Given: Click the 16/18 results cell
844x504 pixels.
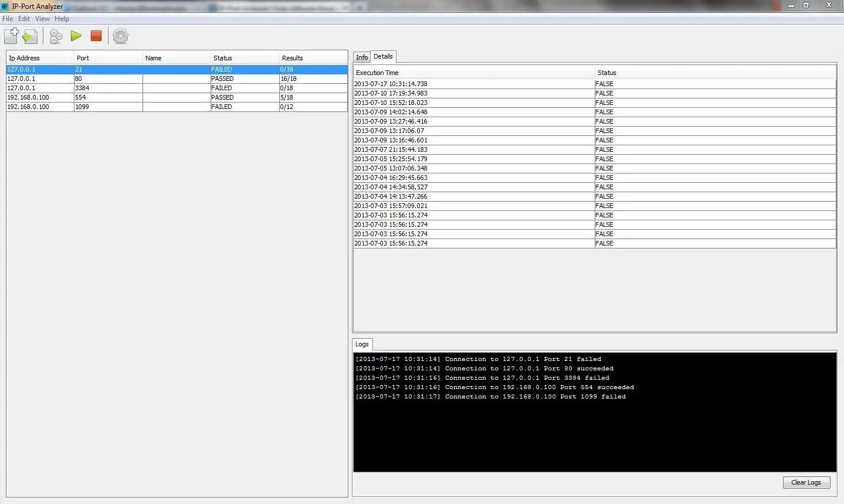Looking at the screenshot, I should click(x=313, y=79).
